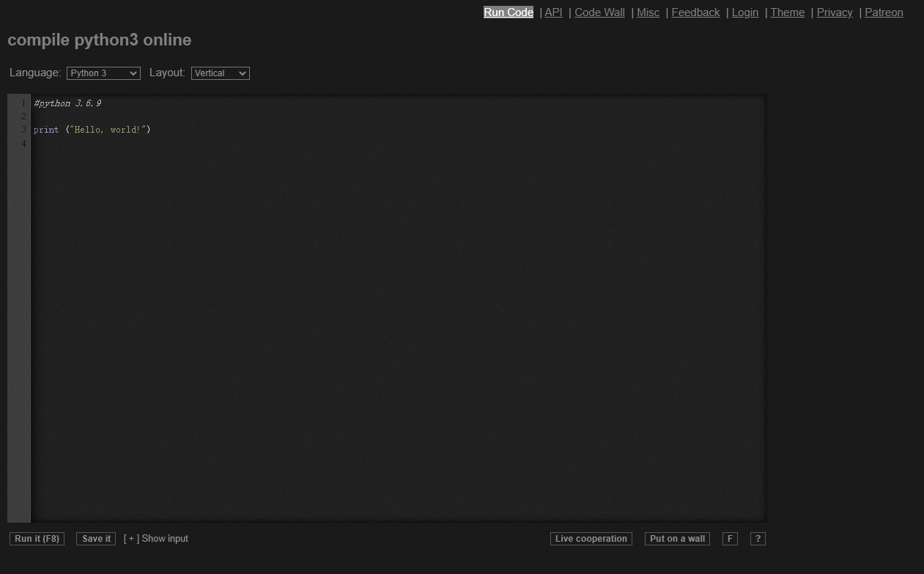The image size is (924, 574).
Task: Expand the Show input section
Action: [156, 539]
